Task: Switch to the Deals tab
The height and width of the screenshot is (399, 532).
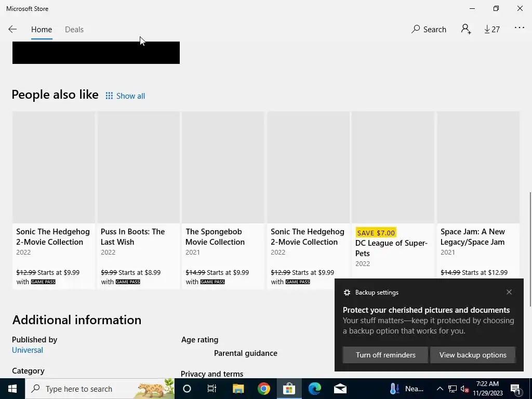Action: click(x=74, y=30)
